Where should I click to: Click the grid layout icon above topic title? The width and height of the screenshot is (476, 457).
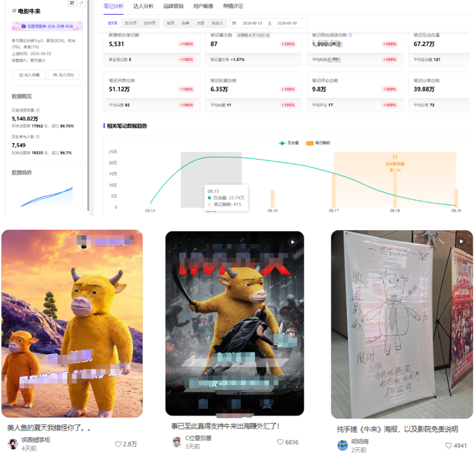point(72,3)
